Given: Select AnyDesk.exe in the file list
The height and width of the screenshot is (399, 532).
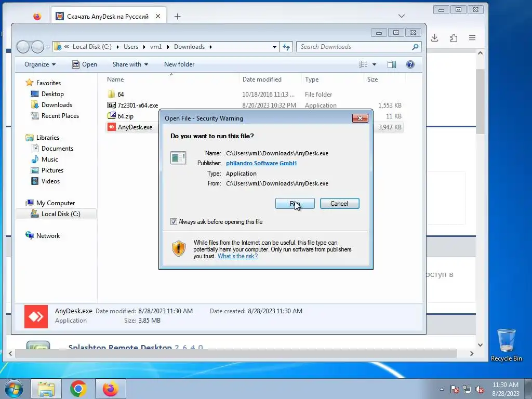Looking at the screenshot, I should 135,127.
